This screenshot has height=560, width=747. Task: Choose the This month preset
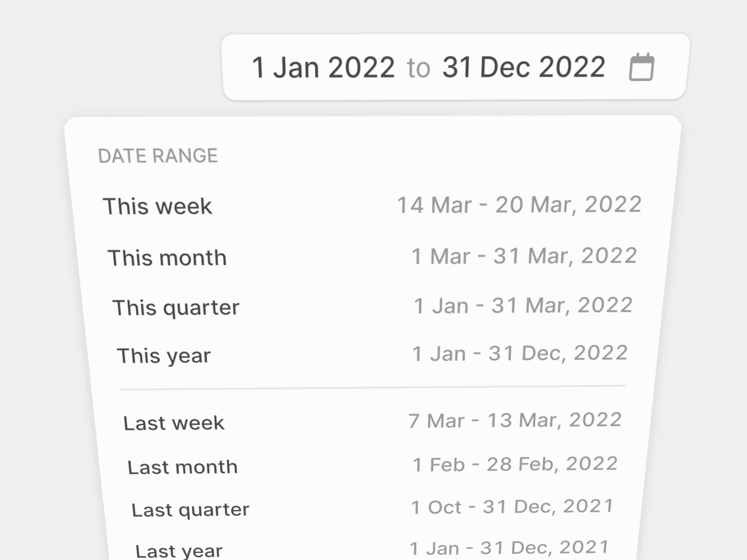[x=167, y=258]
